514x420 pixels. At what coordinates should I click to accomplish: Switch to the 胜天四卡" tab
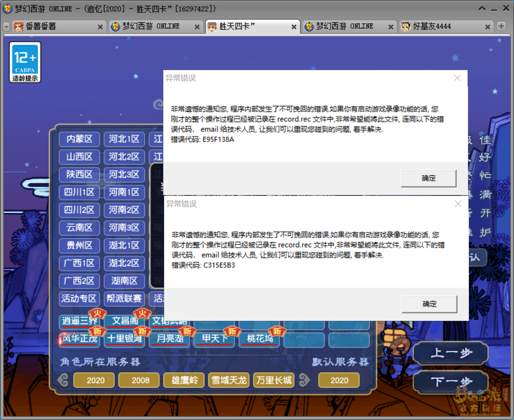point(252,26)
